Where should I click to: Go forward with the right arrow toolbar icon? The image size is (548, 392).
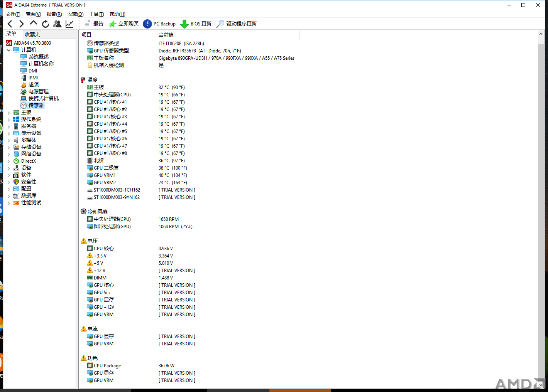point(22,24)
